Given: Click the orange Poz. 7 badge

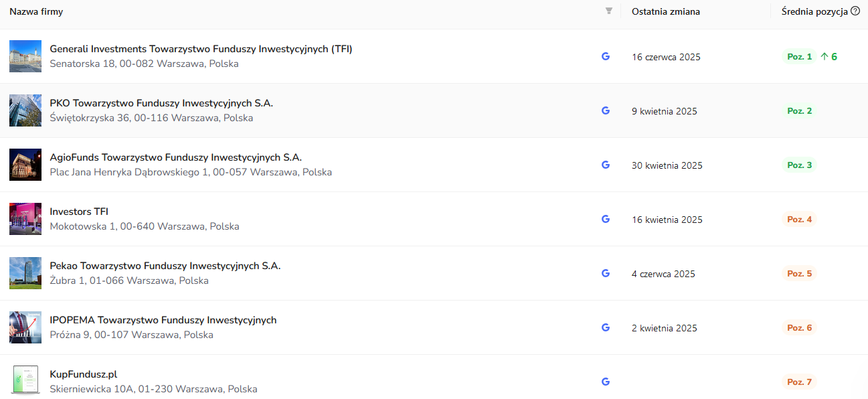Looking at the screenshot, I should tap(799, 382).
